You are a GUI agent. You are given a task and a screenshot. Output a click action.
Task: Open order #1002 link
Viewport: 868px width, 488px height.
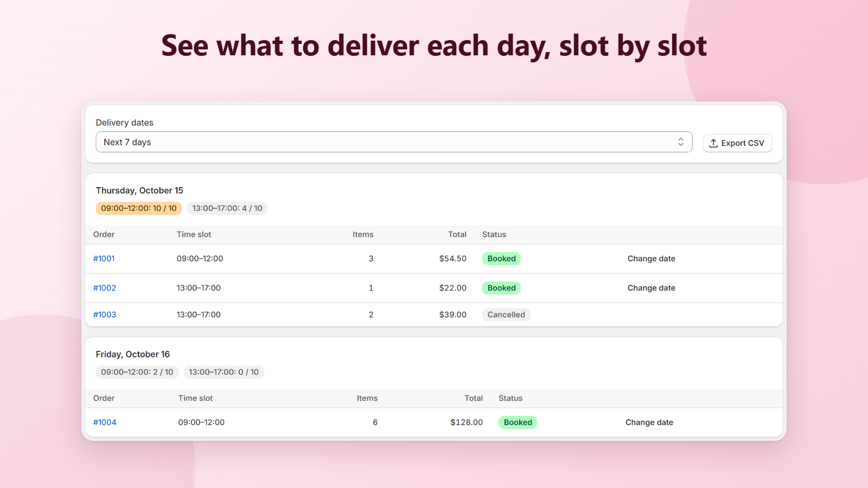(104, 288)
